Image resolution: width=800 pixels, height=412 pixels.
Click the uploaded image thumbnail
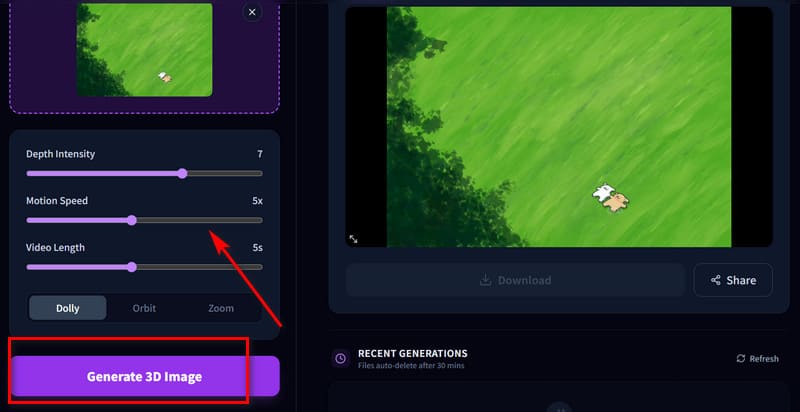pos(144,49)
